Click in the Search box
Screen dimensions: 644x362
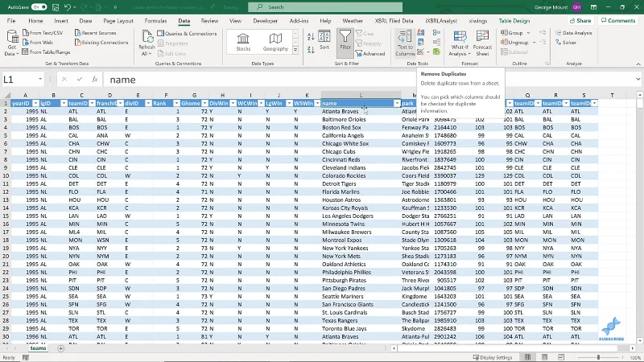tap(325, 7)
